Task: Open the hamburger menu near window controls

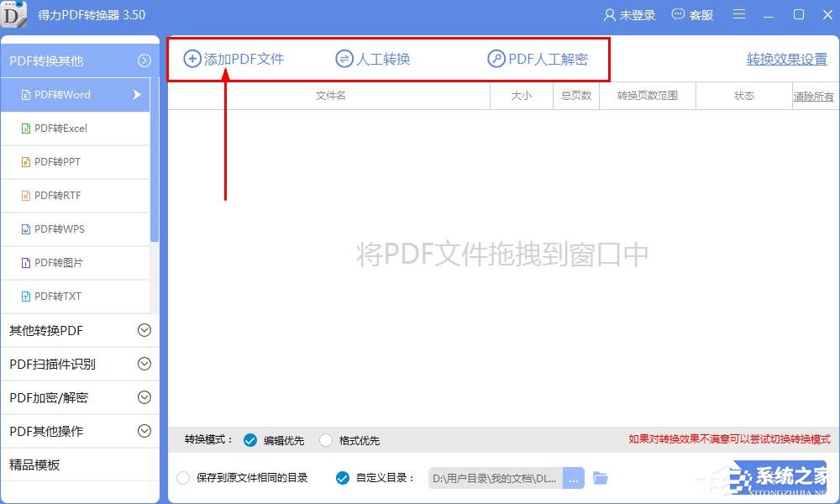Action: pyautogui.click(x=738, y=14)
